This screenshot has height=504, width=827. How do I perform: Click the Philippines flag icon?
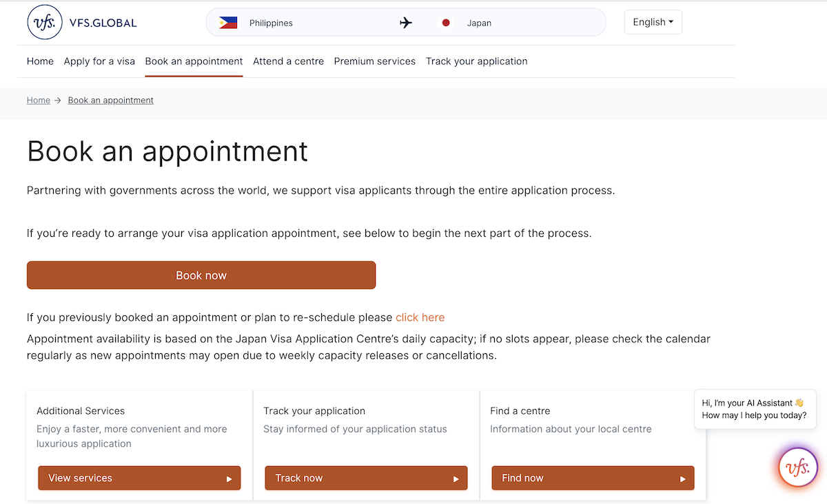point(227,23)
